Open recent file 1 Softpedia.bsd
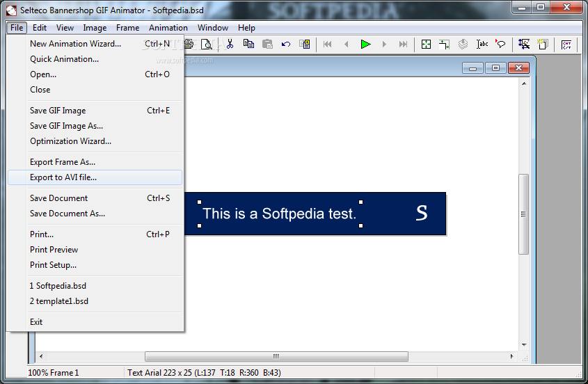Screen dimensions: 588x384 (x=95, y=286)
